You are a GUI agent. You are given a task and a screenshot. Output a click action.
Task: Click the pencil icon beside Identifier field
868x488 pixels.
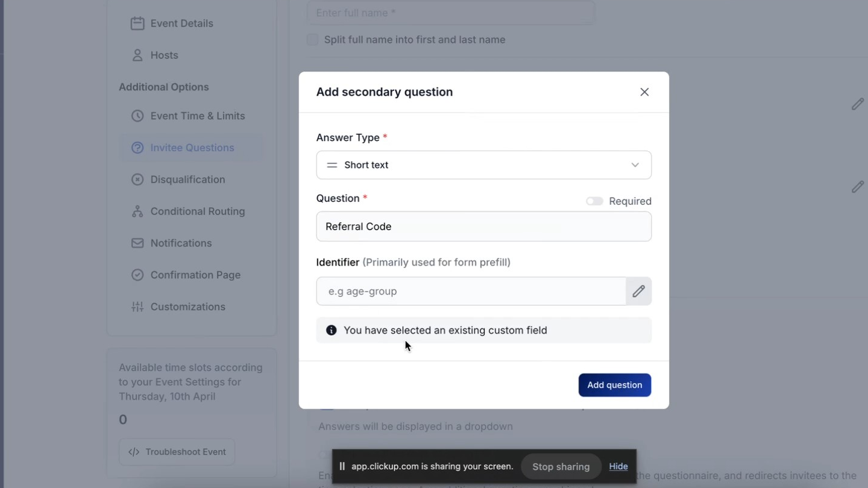pyautogui.click(x=638, y=291)
